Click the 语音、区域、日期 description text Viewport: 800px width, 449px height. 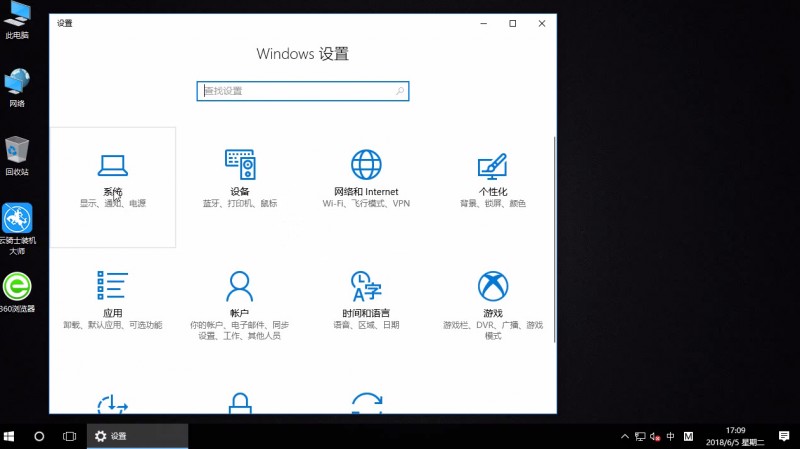click(366, 325)
